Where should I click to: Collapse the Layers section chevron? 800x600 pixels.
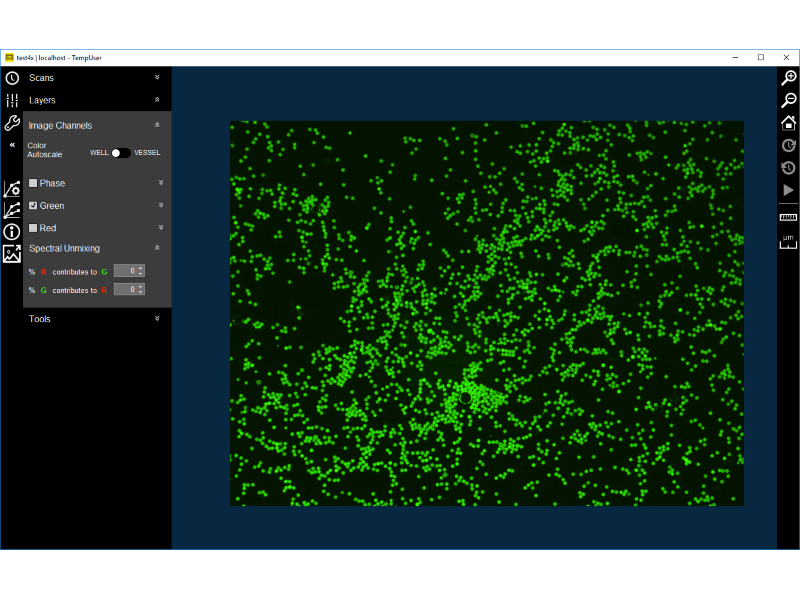157,100
